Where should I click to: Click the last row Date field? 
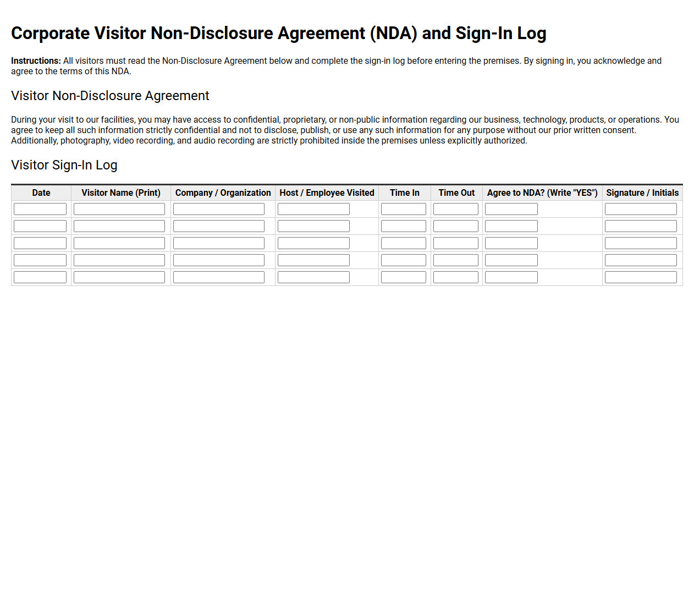tap(40, 277)
